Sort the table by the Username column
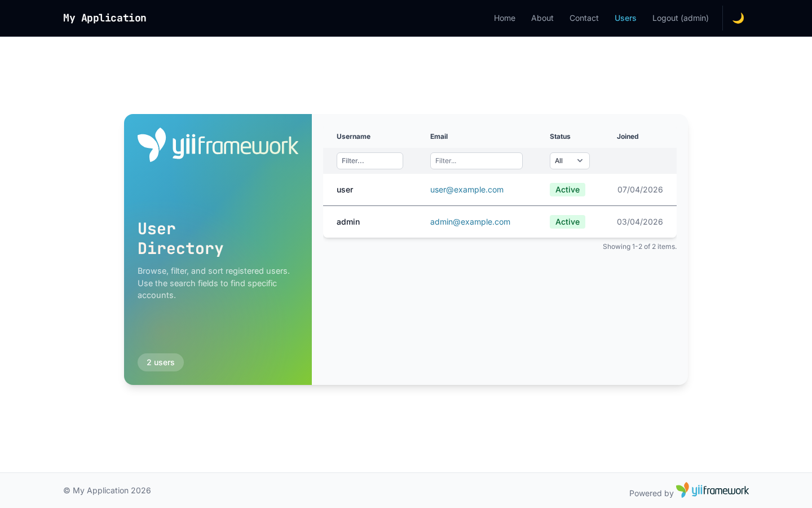 click(353, 136)
